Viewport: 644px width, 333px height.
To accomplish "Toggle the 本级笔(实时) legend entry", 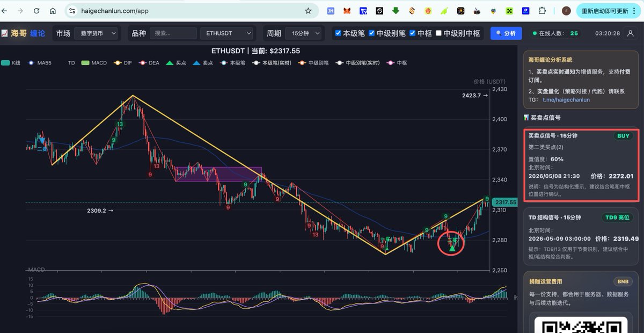I will [271, 63].
